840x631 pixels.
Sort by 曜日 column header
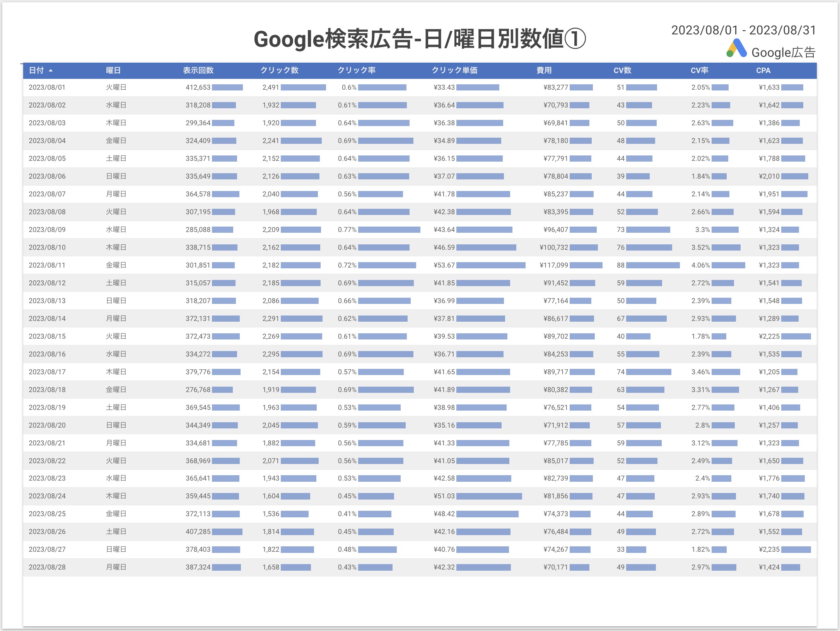113,70
